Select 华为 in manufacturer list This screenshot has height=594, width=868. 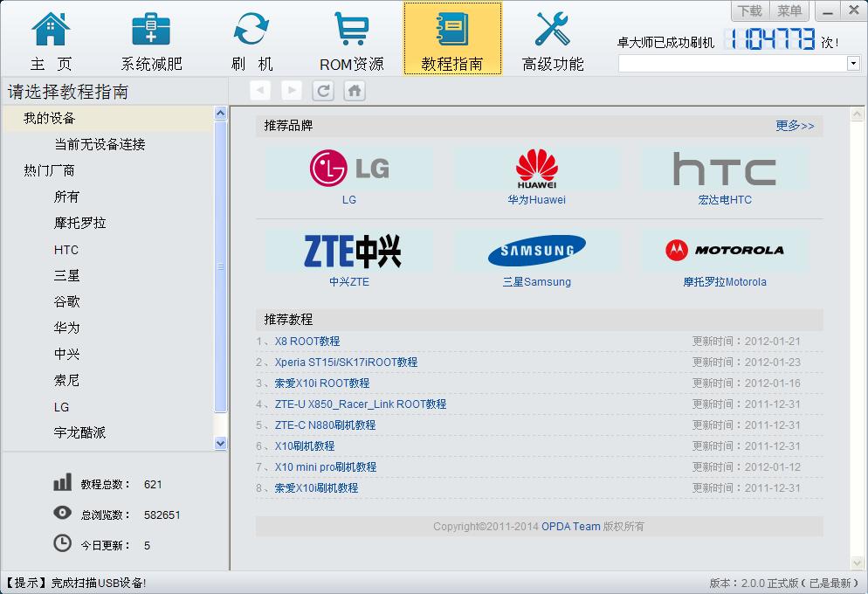[66, 328]
